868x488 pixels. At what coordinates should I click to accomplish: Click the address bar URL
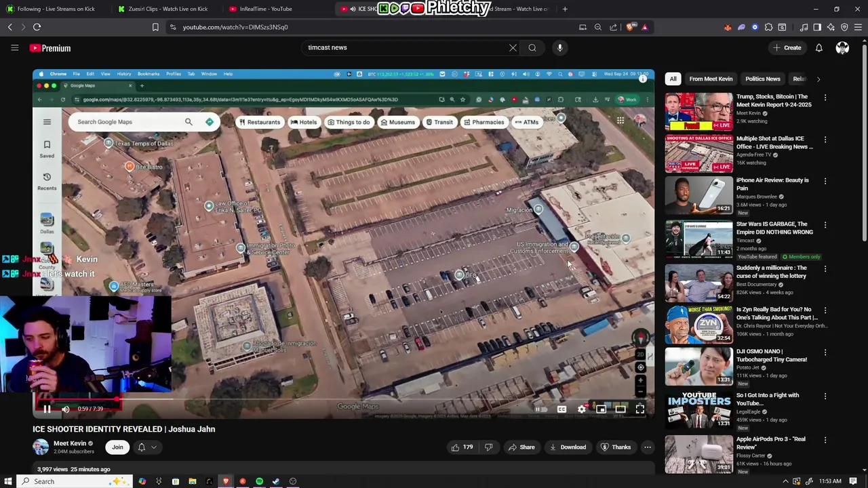(x=235, y=27)
